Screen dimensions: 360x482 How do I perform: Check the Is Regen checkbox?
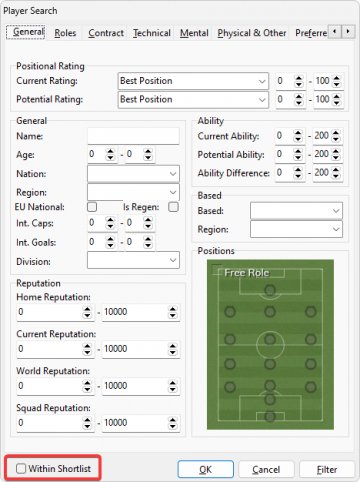173,207
